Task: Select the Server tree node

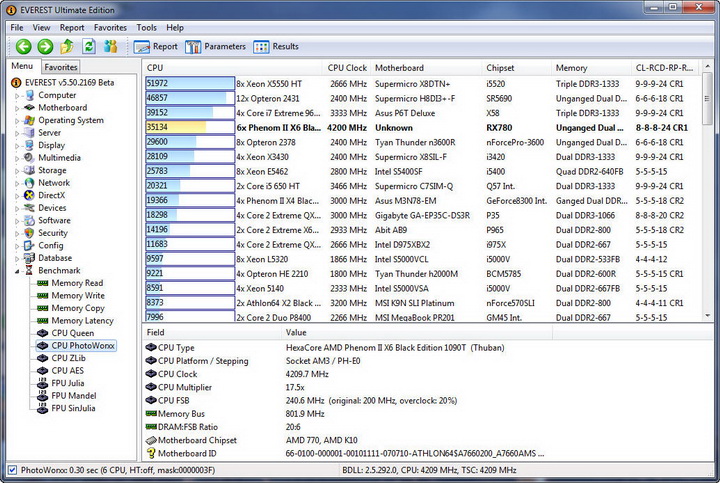Action: [x=43, y=133]
